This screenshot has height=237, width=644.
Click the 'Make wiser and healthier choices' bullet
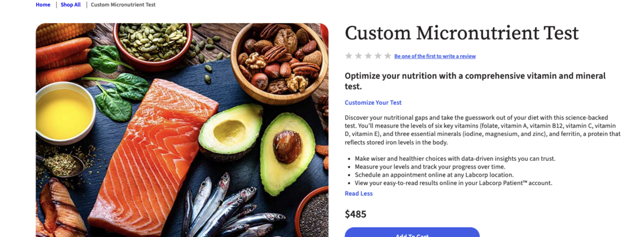(455, 159)
